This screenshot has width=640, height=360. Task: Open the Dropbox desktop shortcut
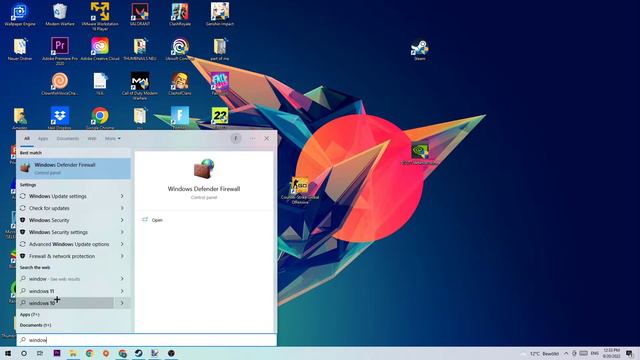pyautogui.click(x=60, y=118)
